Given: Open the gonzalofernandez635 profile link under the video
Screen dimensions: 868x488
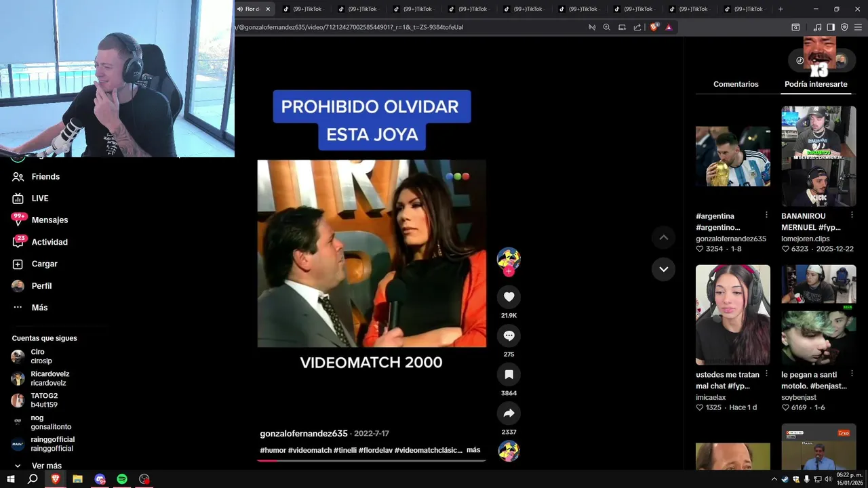Looking at the screenshot, I should point(304,433).
